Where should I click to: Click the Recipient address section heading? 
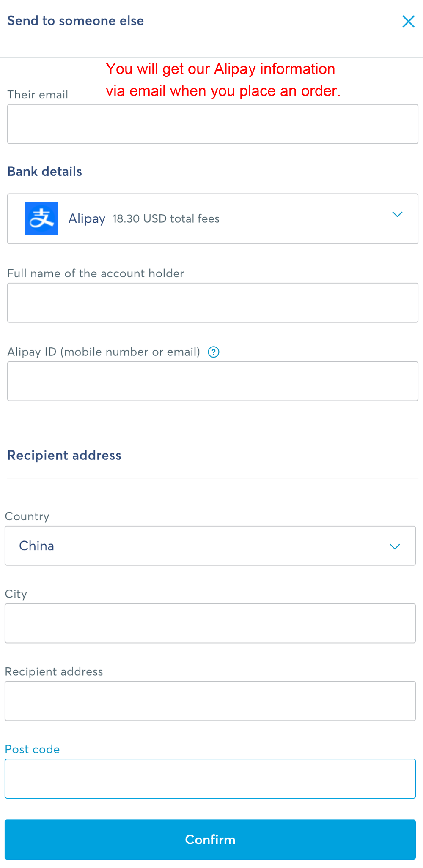point(64,456)
